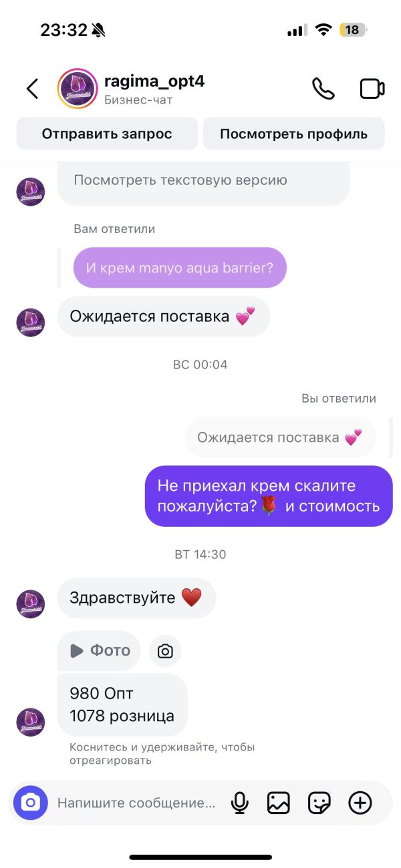Viewport: 401px width, 868px height.
Task: Tap the camera icon next to Фото
Action: coord(165,651)
